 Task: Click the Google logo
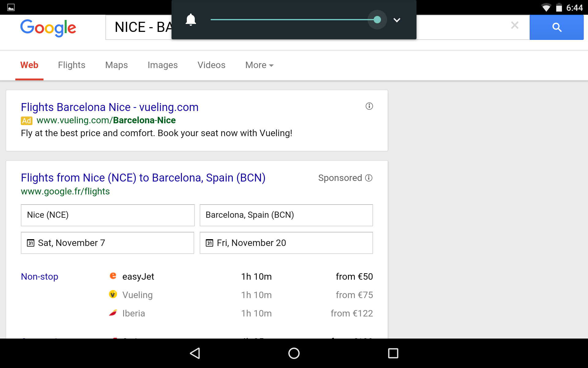click(x=48, y=28)
